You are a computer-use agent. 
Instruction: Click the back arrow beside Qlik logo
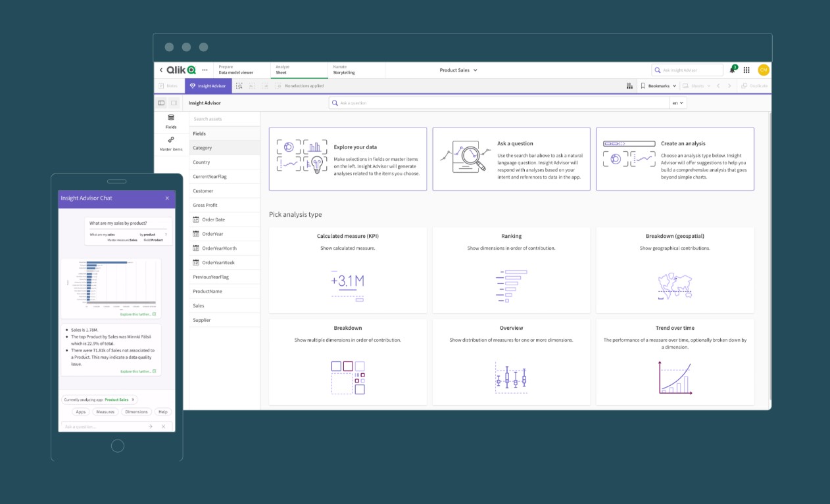161,70
